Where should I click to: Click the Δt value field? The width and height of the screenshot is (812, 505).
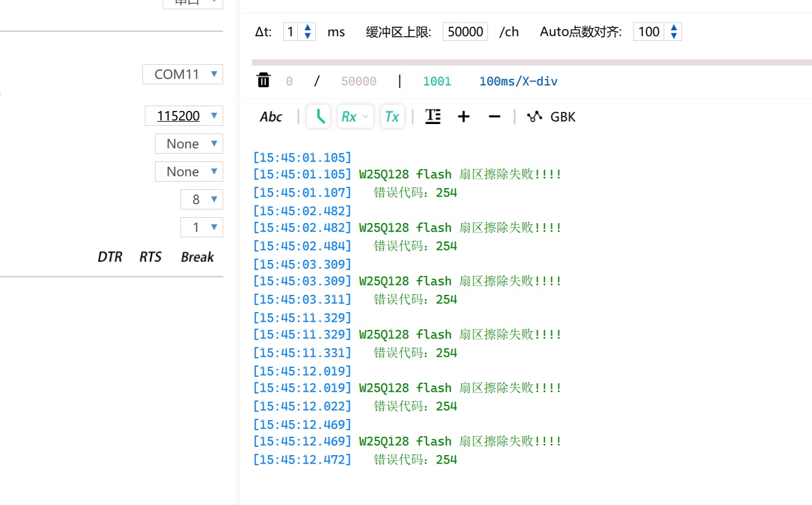(x=291, y=31)
